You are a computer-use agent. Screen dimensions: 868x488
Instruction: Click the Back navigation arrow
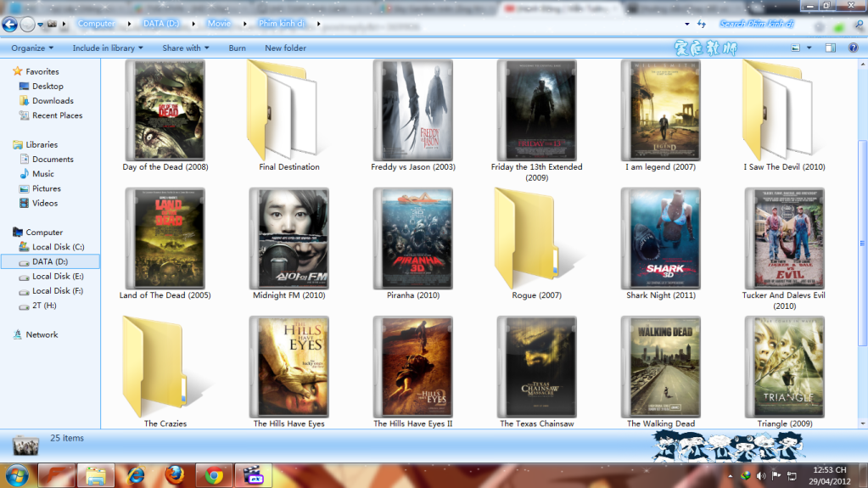(9, 24)
